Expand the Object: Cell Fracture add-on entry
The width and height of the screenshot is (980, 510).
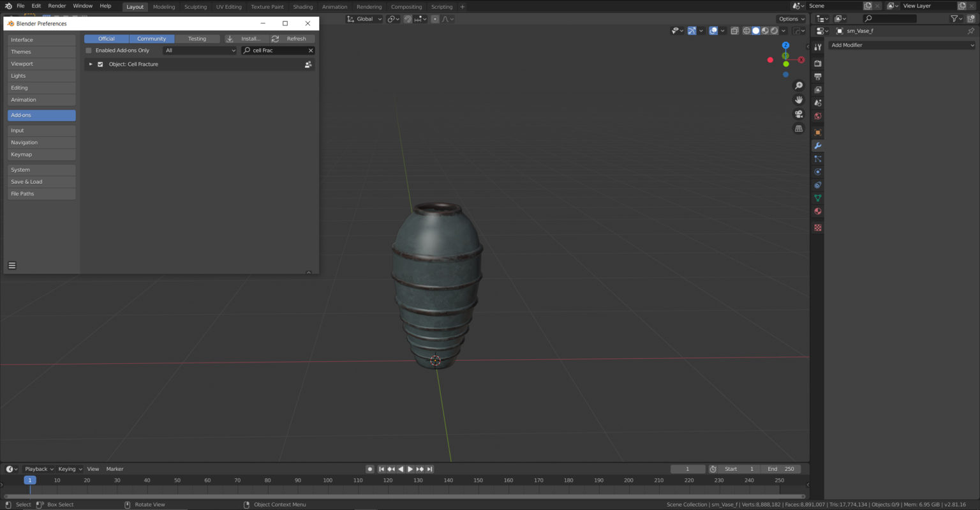(91, 64)
